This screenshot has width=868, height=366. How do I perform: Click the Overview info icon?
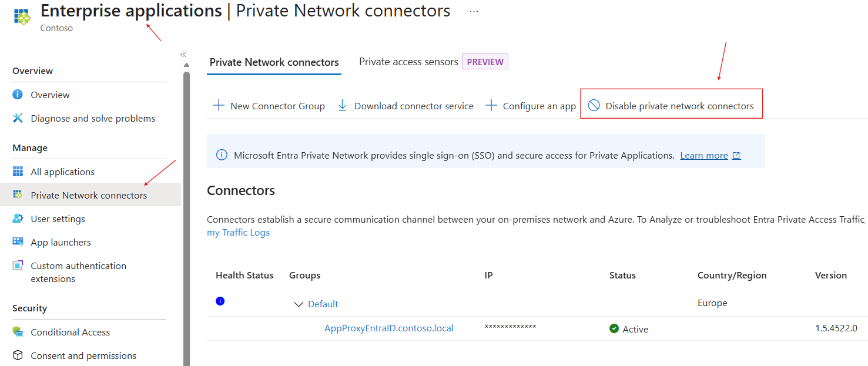click(18, 95)
